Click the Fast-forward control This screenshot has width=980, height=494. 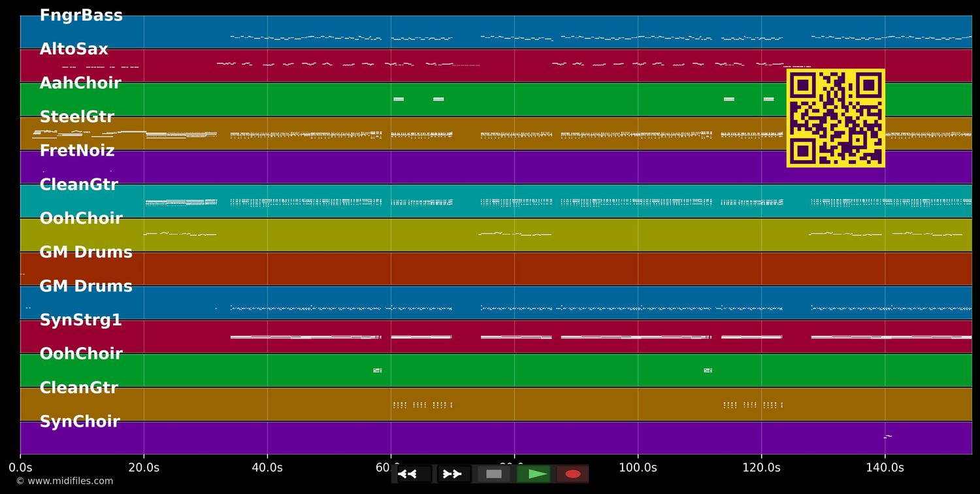click(x=452, y=474)
